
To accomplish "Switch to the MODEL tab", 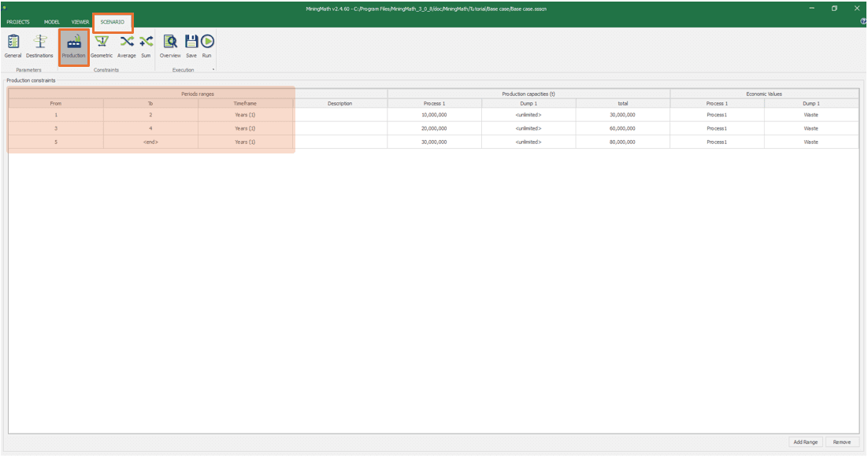I will click(52, 22).
